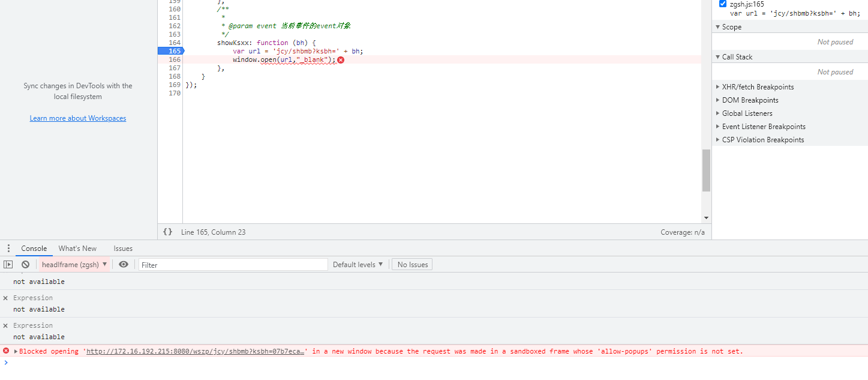868x380 pixels.
Task: Click the pretty-print braces icon below the editor
Action: pos(167,232)
